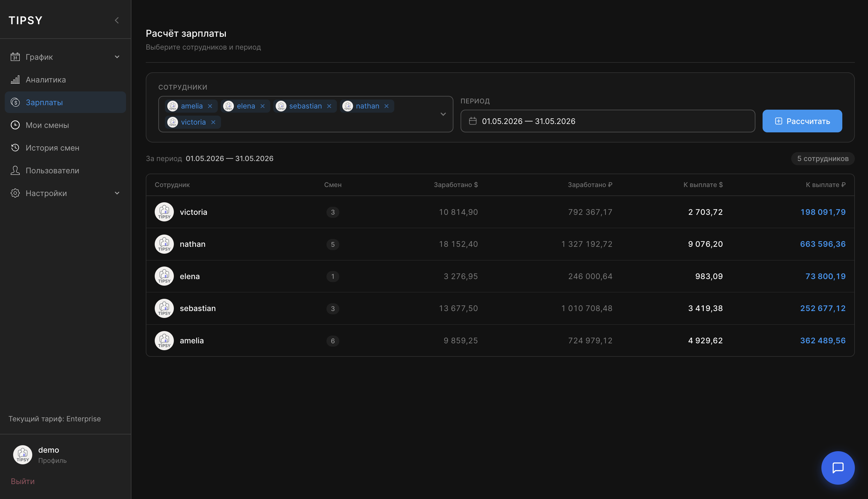Click the person icon for Пользователи

pos(15,170)
